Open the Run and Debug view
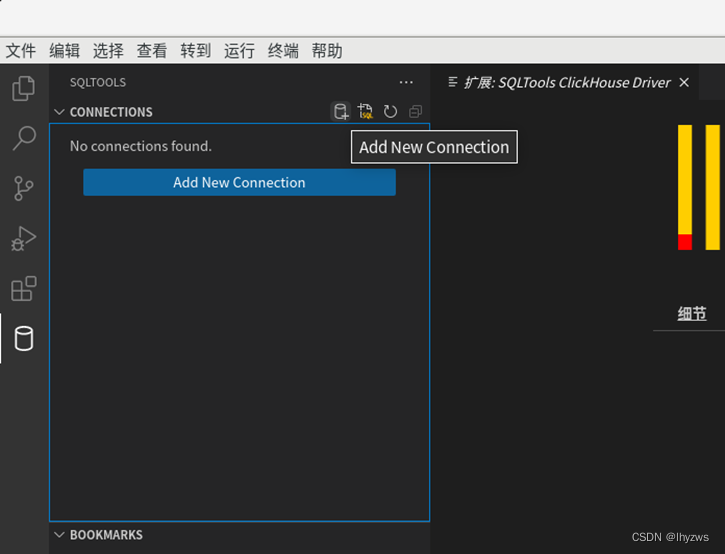The image size is (725, 554). (x=24, y=239)
